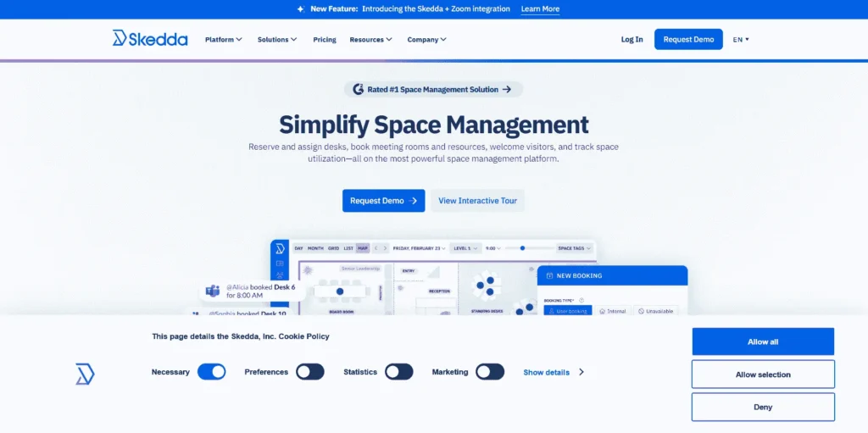The height and width of the screenshot is (433, 868).
Task: Follow the Learn More link in the banner
Action: click(x=540, y=9)
